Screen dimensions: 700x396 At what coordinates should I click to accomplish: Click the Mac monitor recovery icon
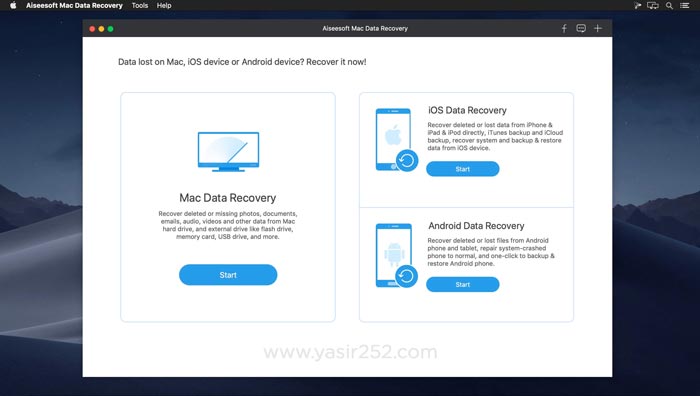228,151
